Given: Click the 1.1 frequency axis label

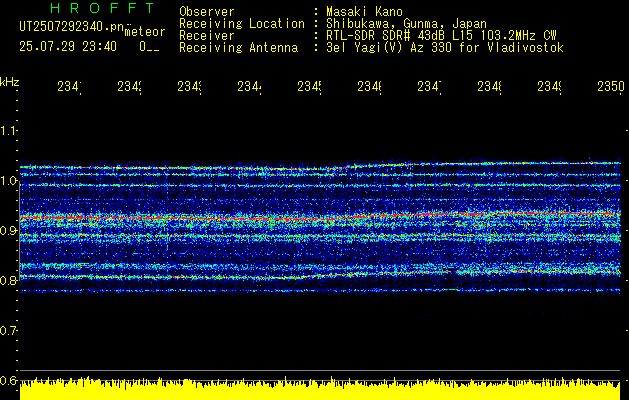Looking at the screenshot, I should [8, 130].
